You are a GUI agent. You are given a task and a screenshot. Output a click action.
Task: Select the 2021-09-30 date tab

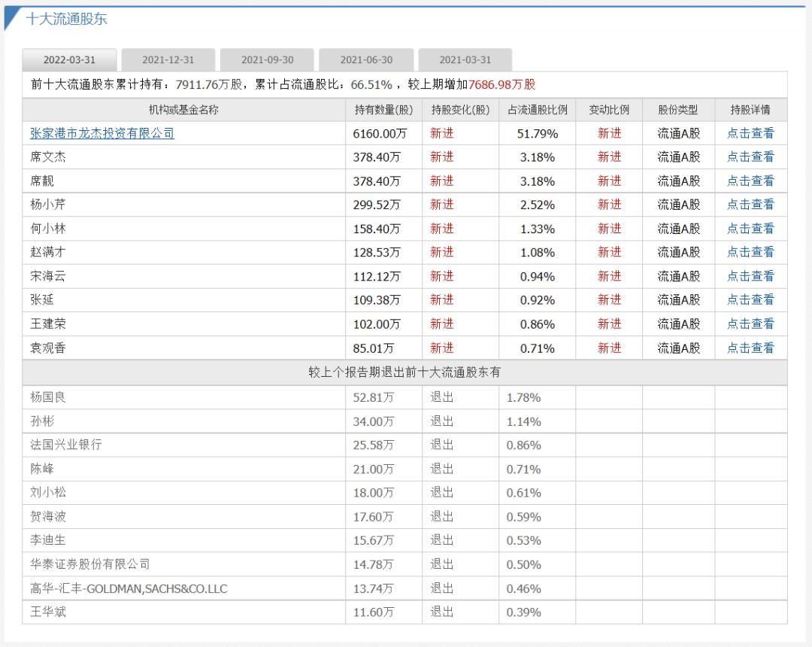pyautogui.click(x=267, y=60)
